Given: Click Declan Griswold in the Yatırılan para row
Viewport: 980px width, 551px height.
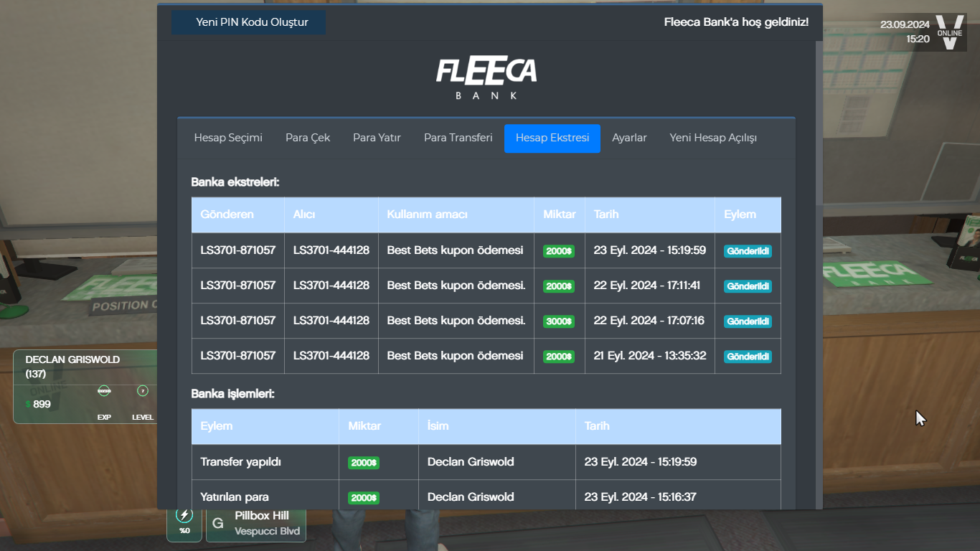Looking at the screenshot, I should [x=471, y=497].
